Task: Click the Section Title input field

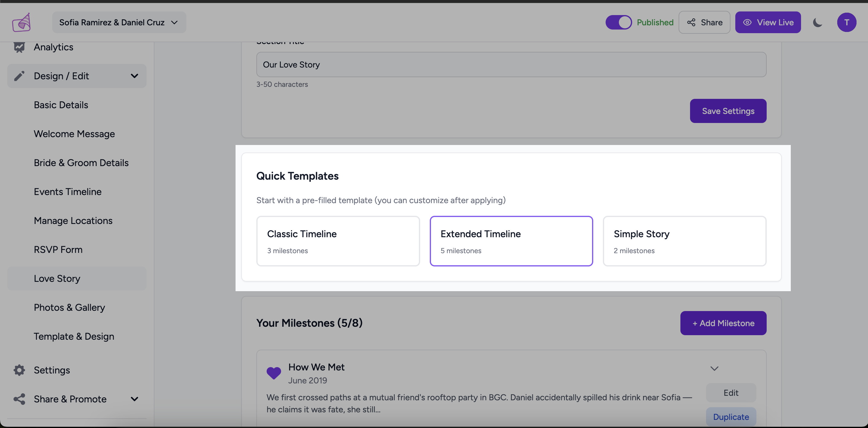Action: coord(511,64)
